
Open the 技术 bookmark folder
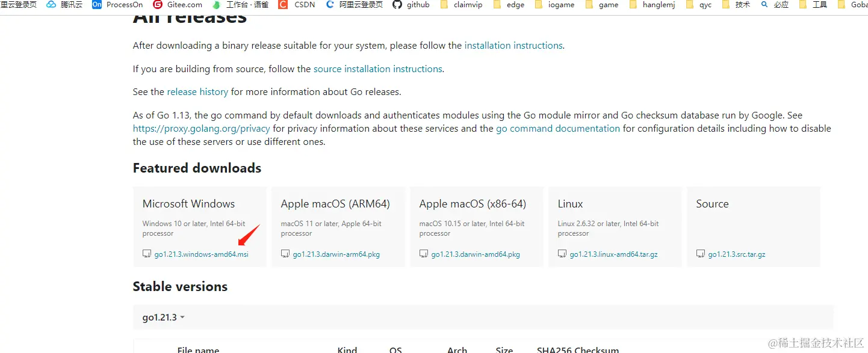click(x=736, y=5)
